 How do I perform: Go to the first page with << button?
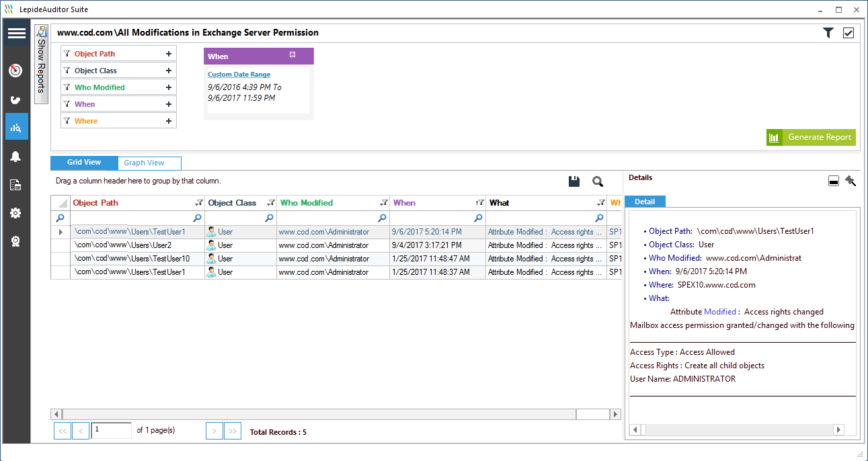point(62,431)
